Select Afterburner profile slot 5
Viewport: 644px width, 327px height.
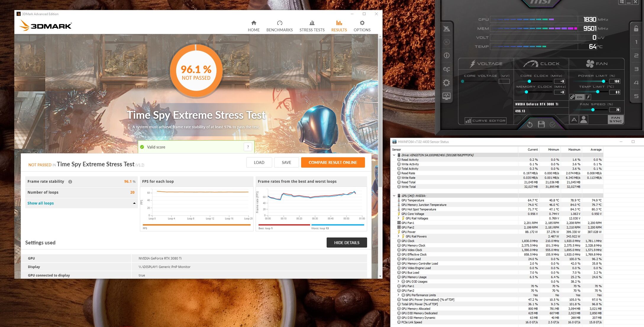click(x=636, y=96)
